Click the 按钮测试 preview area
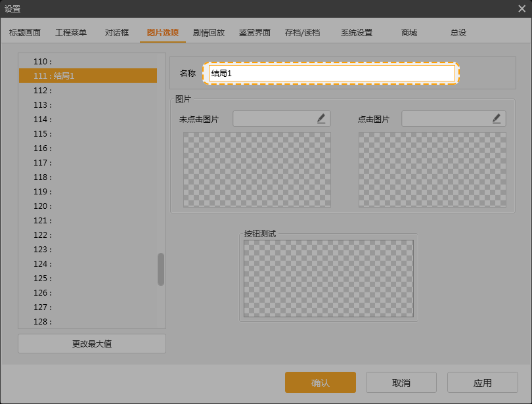This screenshot has width=532, height=404. pos(328,277)
